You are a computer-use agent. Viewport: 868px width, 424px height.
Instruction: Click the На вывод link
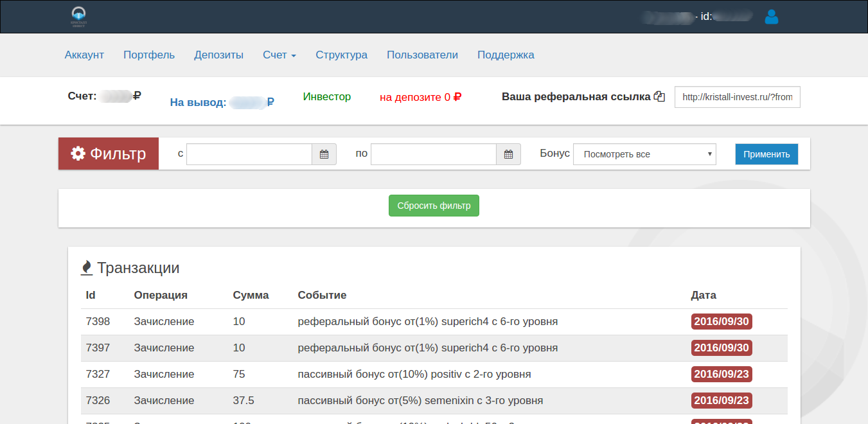click(x=222, y=102)
